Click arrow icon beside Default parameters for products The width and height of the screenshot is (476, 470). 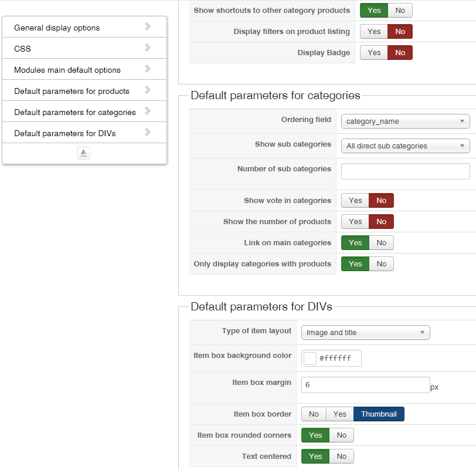[x=148, y=90]
